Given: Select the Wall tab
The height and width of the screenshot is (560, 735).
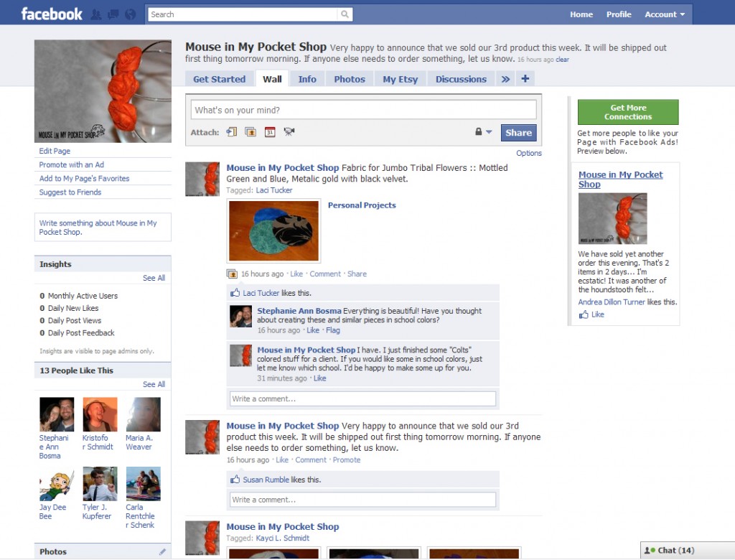Looking at the screenshot, I should (x=272, y=79).
